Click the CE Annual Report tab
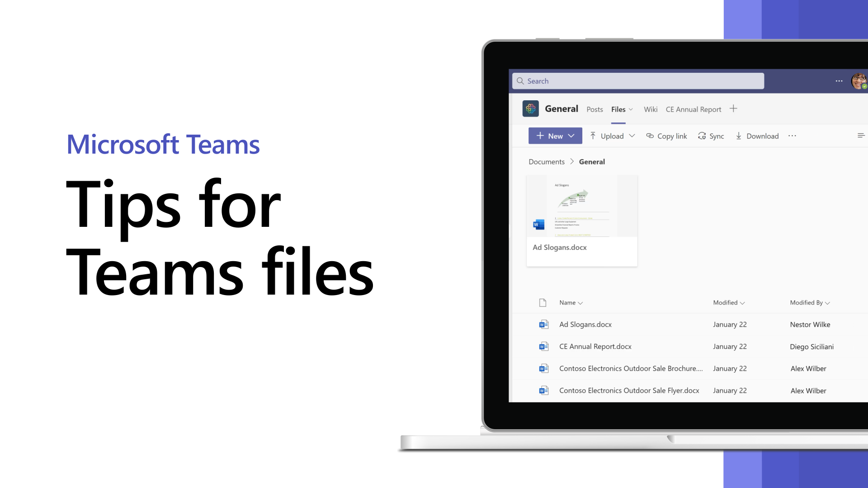 coord(693,109)
